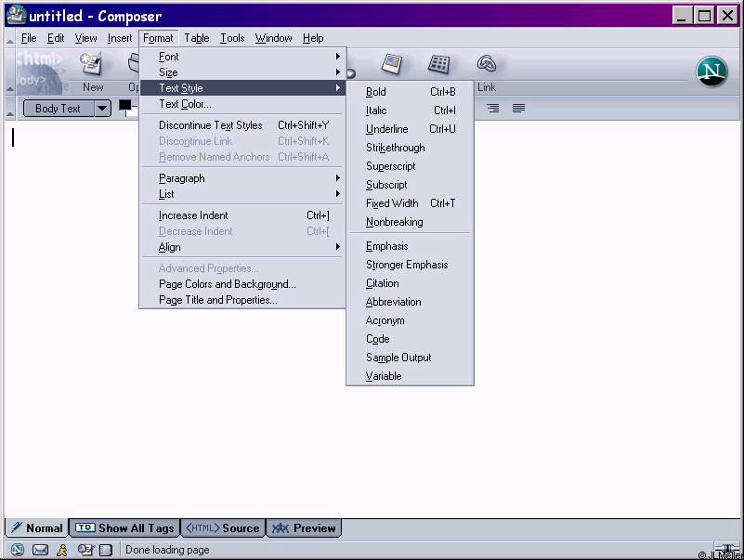
Task: Expand the List submenu
Action: [243, 193]
